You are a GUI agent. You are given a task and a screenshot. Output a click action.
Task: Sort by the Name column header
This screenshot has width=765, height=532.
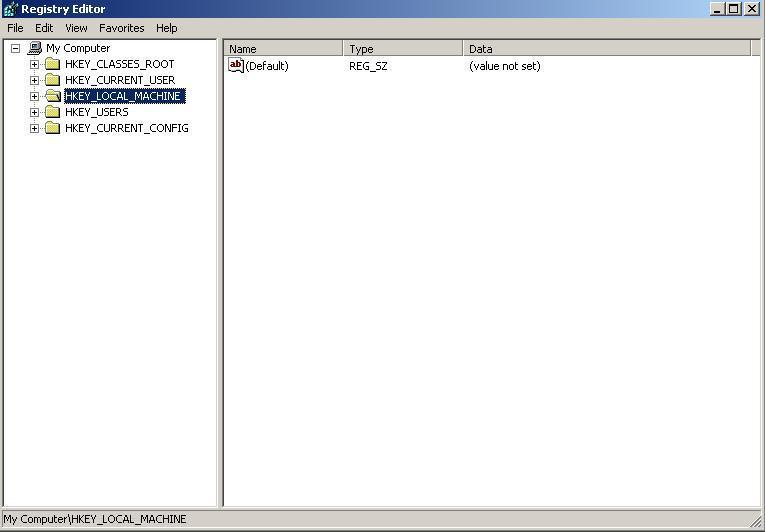pyautogui.click(x=283, y=48)
